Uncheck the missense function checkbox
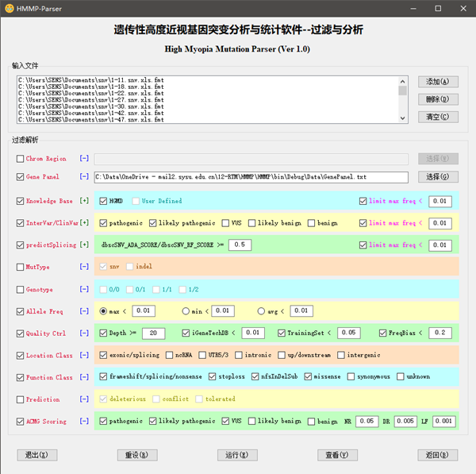 click(x=308, y=377)
